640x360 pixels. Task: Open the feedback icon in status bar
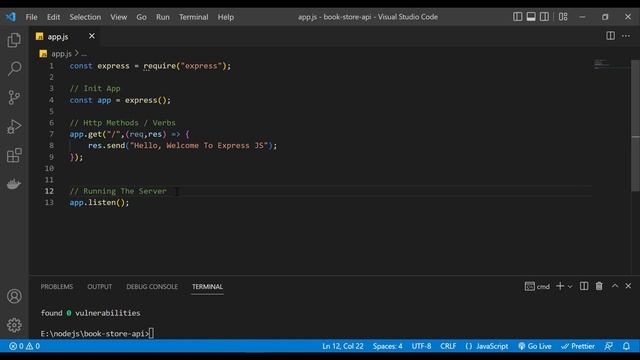(608, 346)
